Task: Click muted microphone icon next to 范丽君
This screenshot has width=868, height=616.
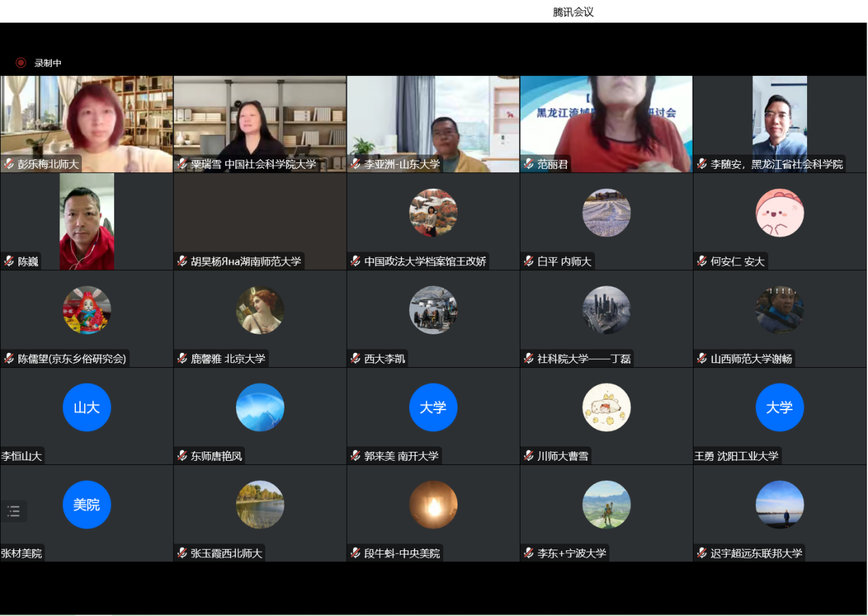Action: coord(529,164)
